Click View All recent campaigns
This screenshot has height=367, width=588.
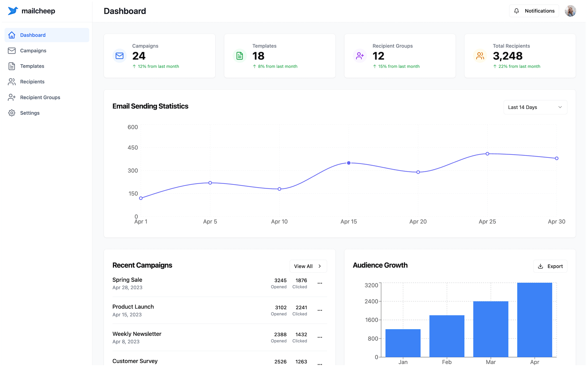tap(308, 266)
